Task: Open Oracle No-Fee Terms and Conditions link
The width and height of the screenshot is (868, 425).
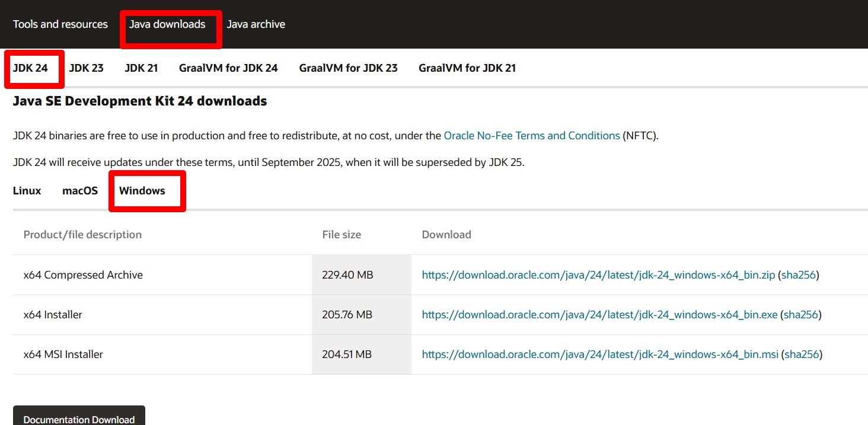Action: (x=532, y=136)
